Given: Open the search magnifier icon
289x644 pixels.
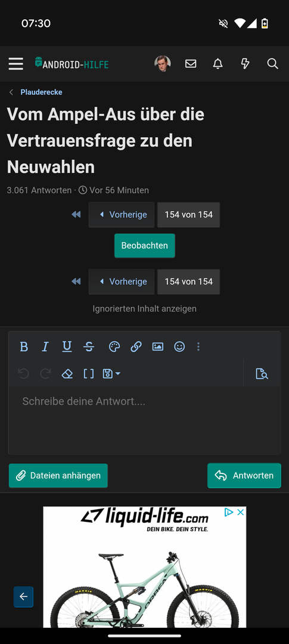Looking at the screenshot, I should 272,64.
